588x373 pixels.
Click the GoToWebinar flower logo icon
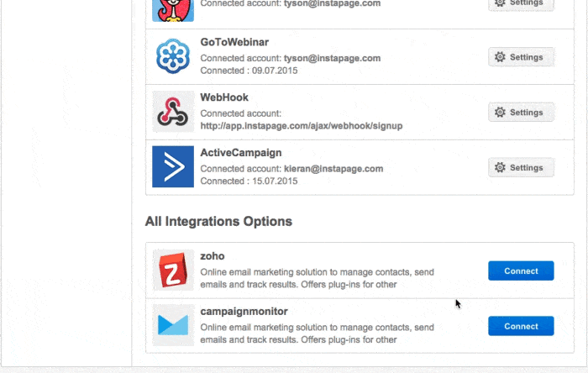(x=173, y=56)
